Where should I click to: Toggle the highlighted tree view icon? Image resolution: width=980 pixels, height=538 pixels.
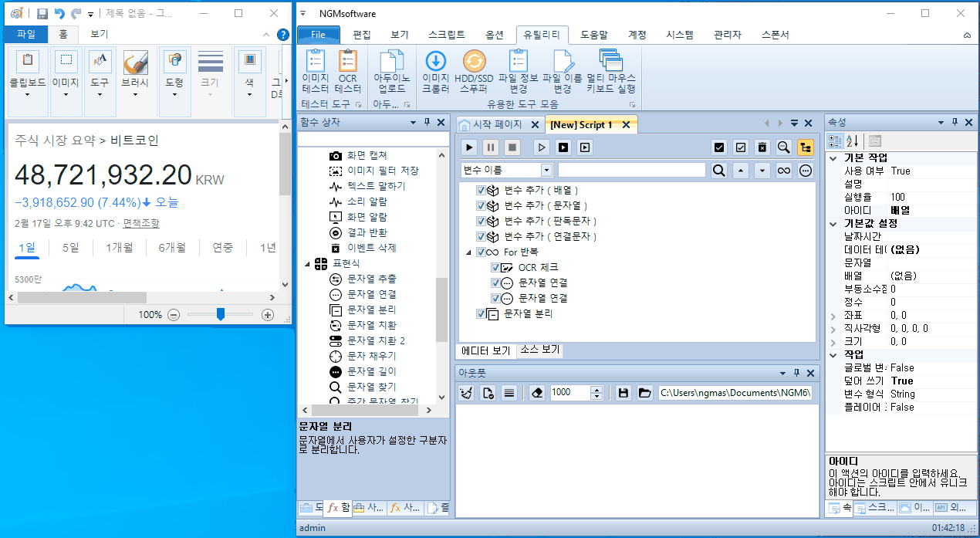coord(806,147)
